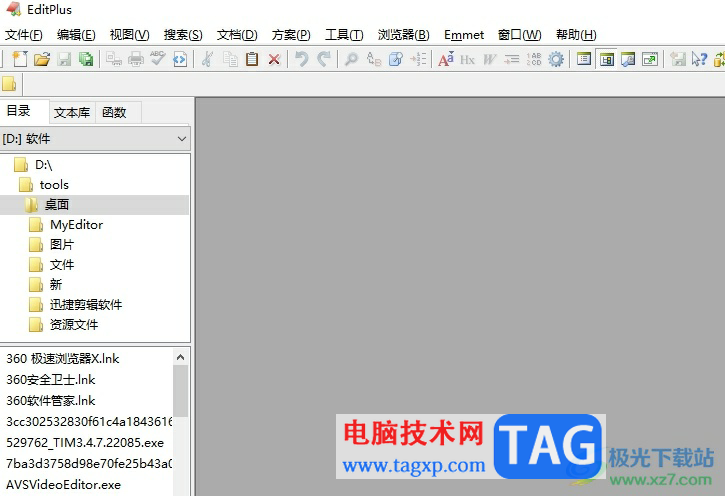
Task: Click the grayed Save disk icon
Action: (64, 59)
